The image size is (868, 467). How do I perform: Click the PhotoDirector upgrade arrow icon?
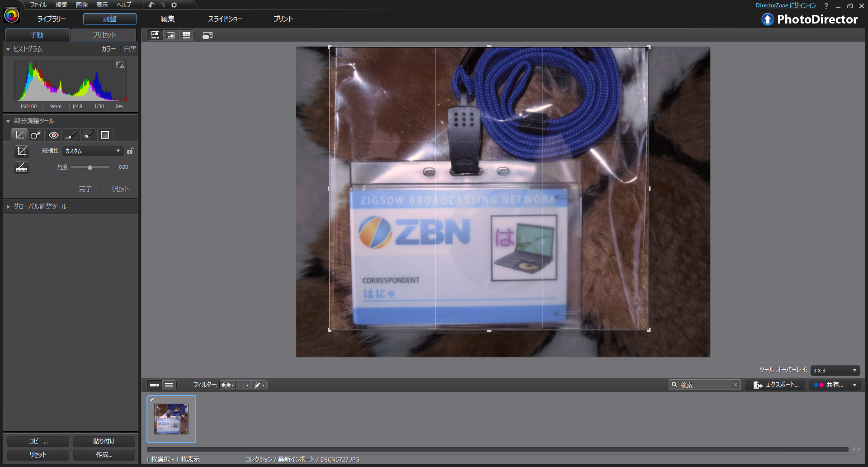tap(768, 19)
